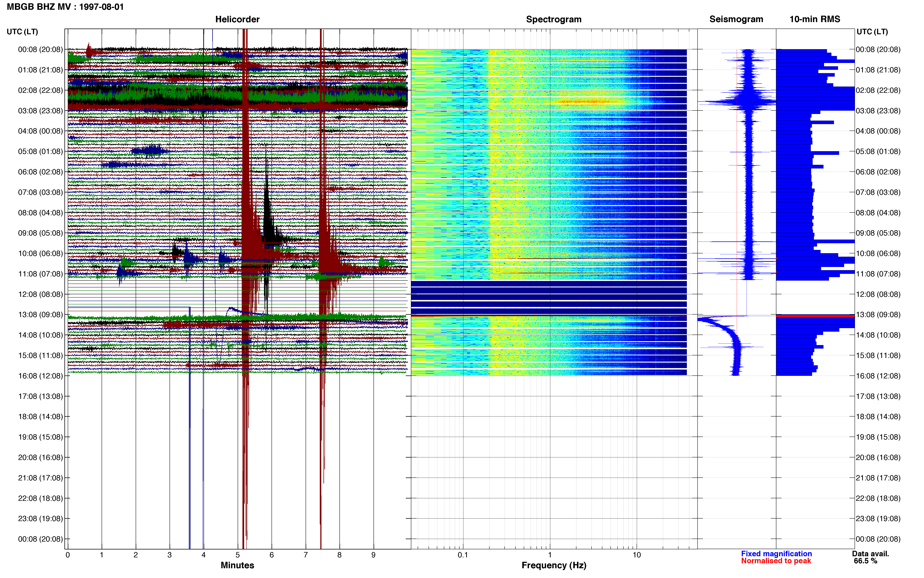924x578 pixels.
Task: Click the left time label '02:08 (22:08)'
Action: coord(41,90)
